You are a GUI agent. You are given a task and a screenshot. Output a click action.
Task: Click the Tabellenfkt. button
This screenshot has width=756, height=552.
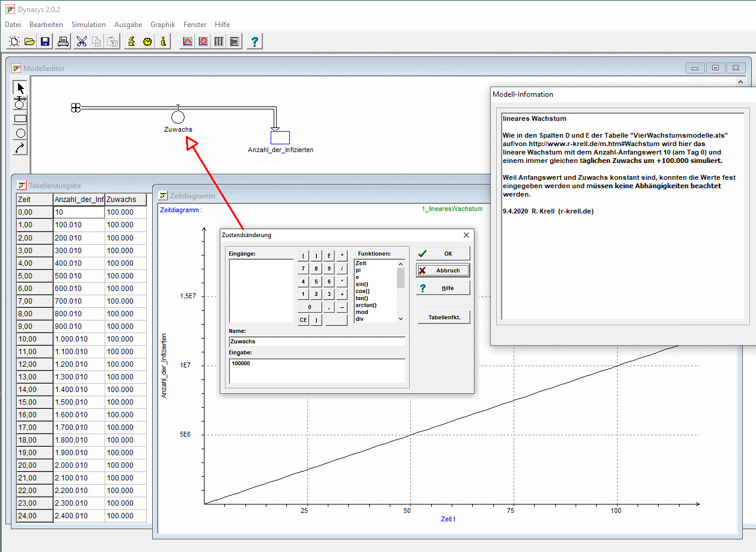pyautogui.click(x=444, y=317)
